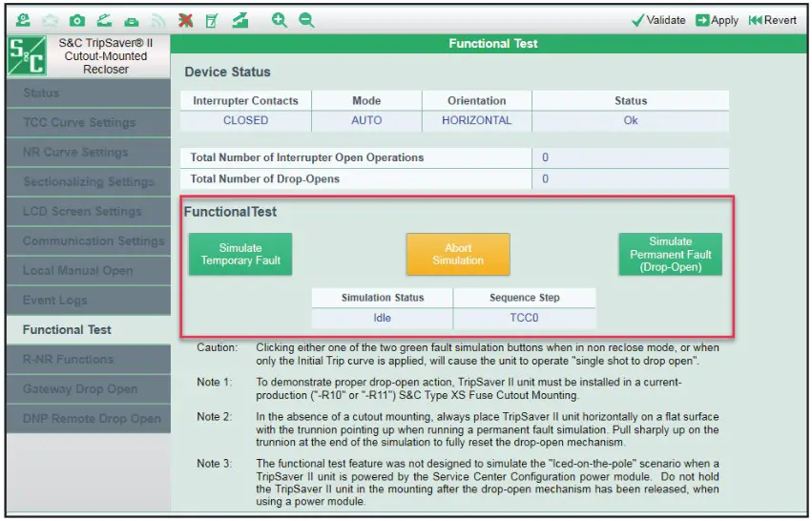
Task: Click the camera snapshot icon in toolbar
Action: [76, 19]
